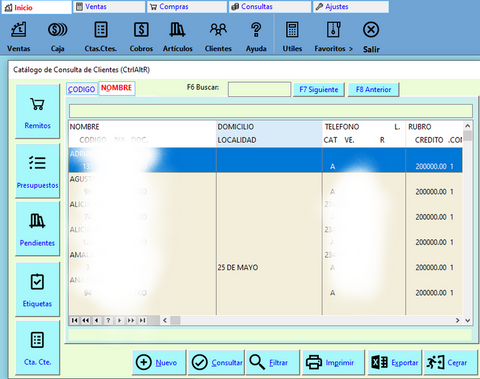
Task: Open the Etiquetas sidebar button
Action: tap(37, 289)
